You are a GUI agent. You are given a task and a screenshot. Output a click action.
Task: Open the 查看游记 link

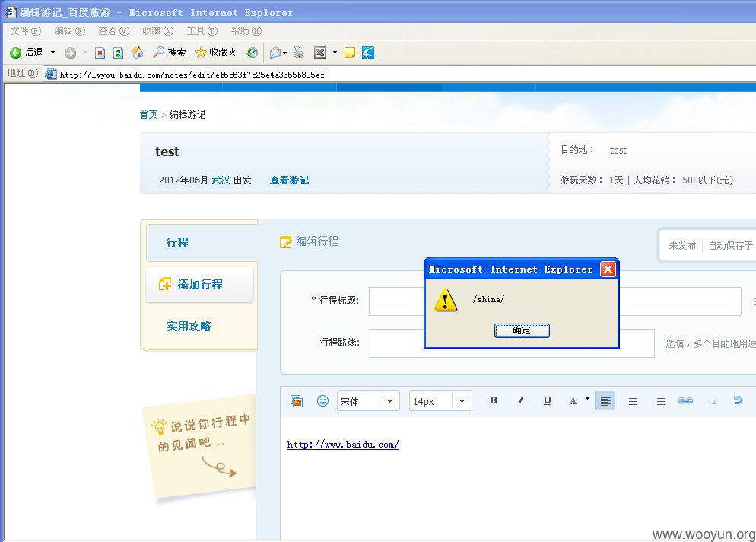tap(289, 180)
